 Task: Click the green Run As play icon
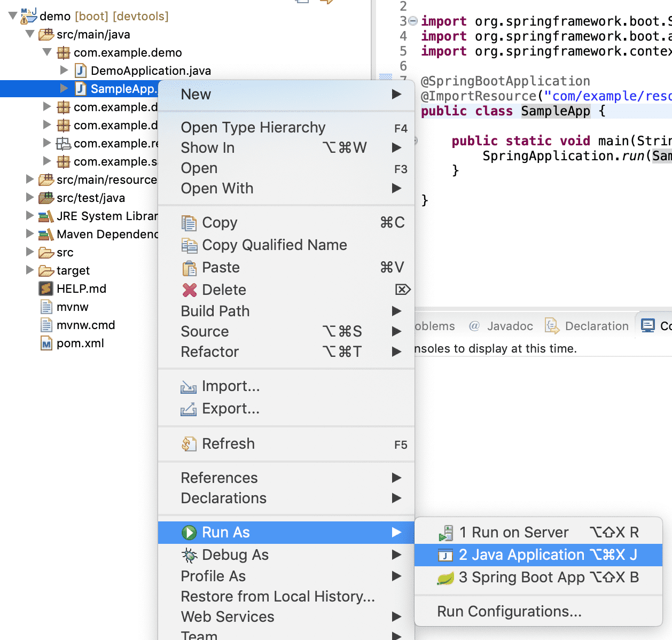pyautogui.click(x=190, y=532)
